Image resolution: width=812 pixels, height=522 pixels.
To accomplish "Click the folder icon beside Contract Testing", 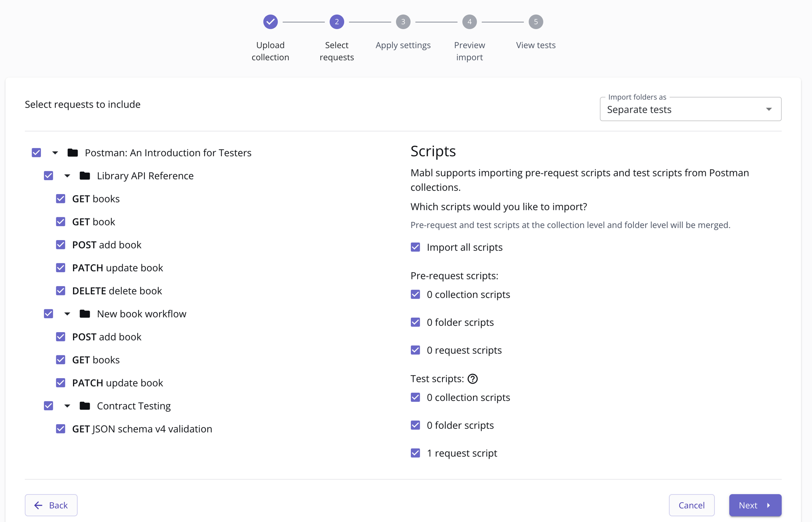I will pyautogui.click(x=84, y=406).
